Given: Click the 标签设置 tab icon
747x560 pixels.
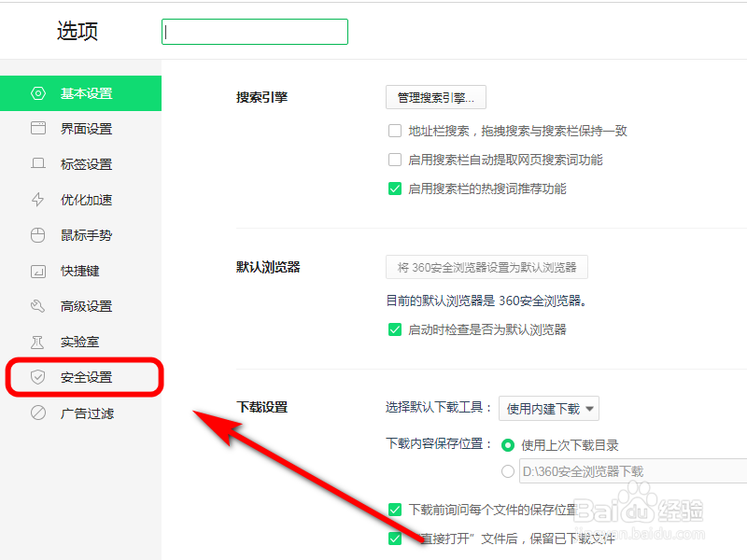Looking at the screenshot, I should click(38, 164).
